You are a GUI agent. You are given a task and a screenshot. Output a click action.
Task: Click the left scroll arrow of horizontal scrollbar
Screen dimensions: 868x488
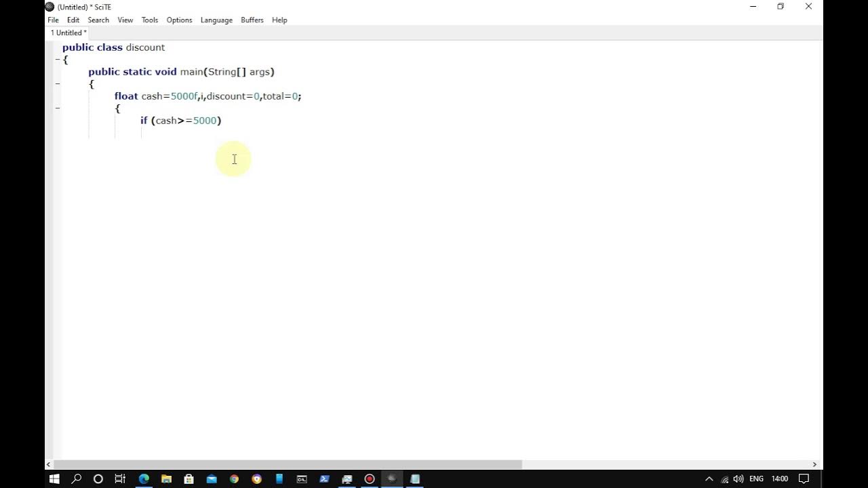point(48,464)
